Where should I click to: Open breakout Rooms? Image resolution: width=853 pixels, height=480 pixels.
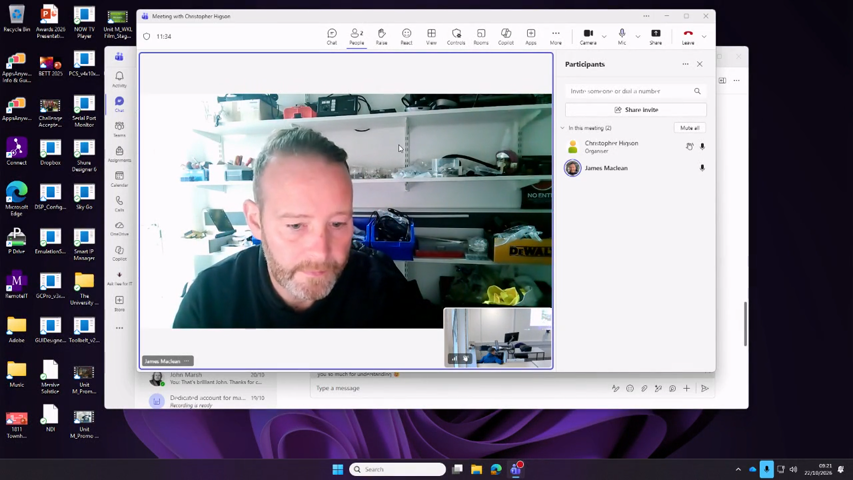pyautogui.click(x=481, y=36)
